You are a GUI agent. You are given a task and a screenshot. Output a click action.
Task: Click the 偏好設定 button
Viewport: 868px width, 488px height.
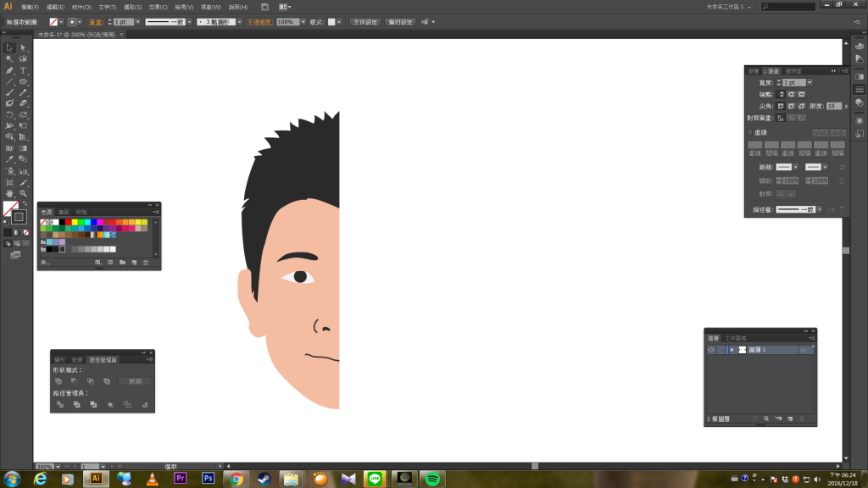point(400,21)
